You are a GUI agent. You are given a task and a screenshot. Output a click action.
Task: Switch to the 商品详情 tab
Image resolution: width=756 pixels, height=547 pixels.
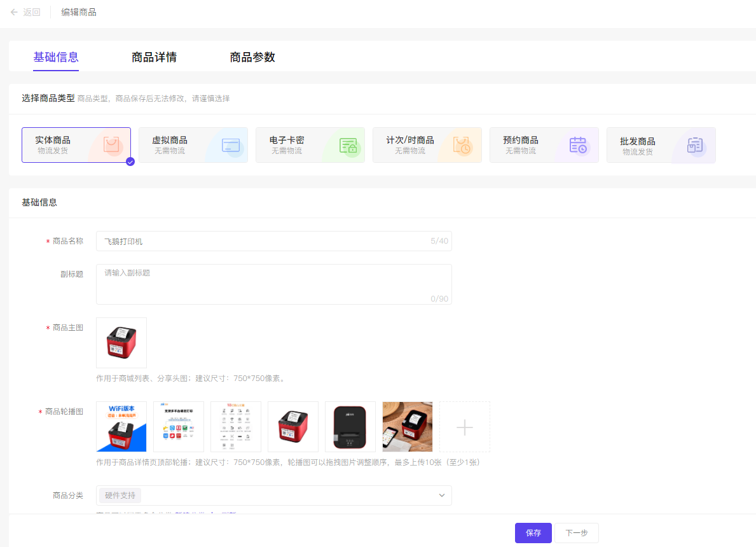[155, 57]
